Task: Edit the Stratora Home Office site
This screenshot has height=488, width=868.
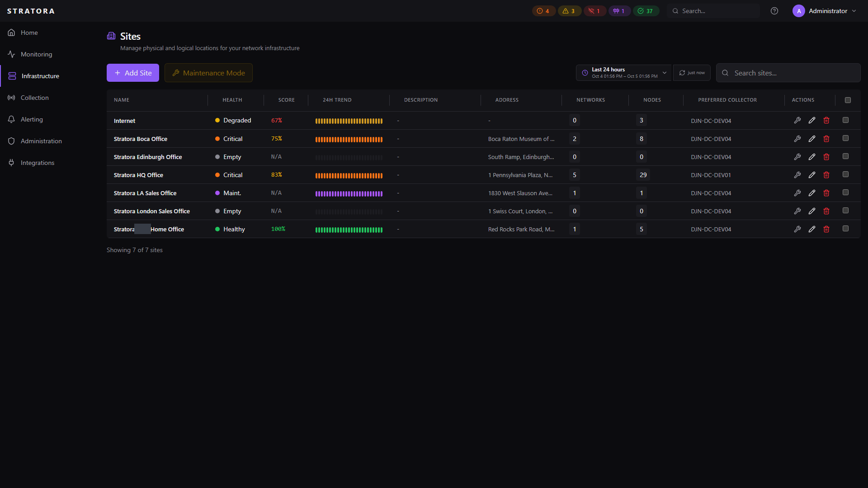Action: pyautogui.click(x=812, y=229)
